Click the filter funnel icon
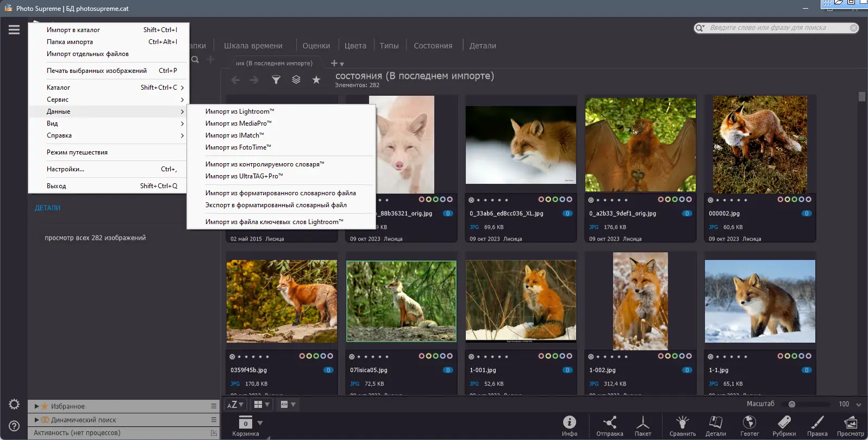Screen dimensions: 868x440 (276, 80)
